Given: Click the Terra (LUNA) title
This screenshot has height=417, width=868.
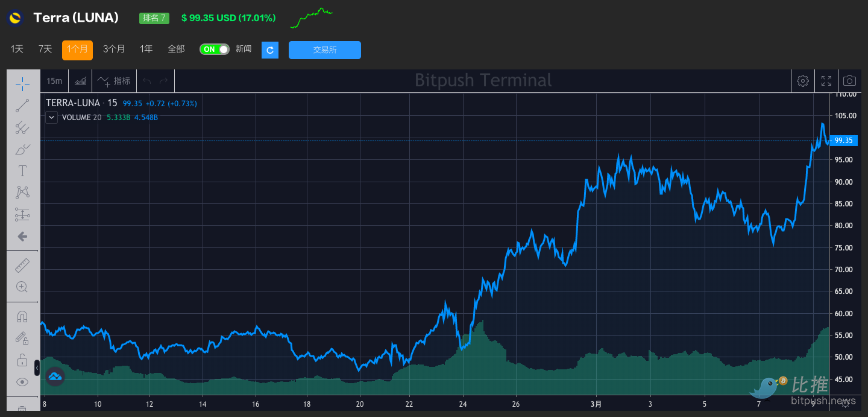Looking at the screenshot, I should (x=76, y=18).
